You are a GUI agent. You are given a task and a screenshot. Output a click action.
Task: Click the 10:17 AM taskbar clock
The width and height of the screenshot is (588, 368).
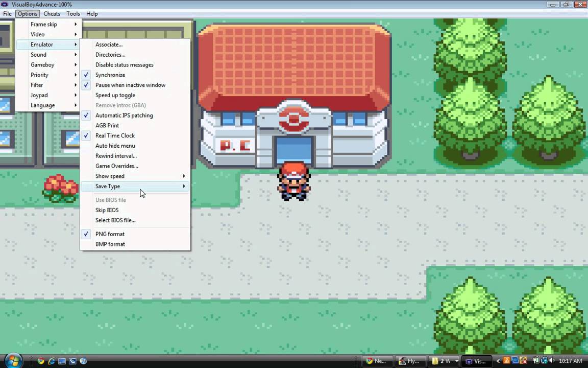pos(570,361)
